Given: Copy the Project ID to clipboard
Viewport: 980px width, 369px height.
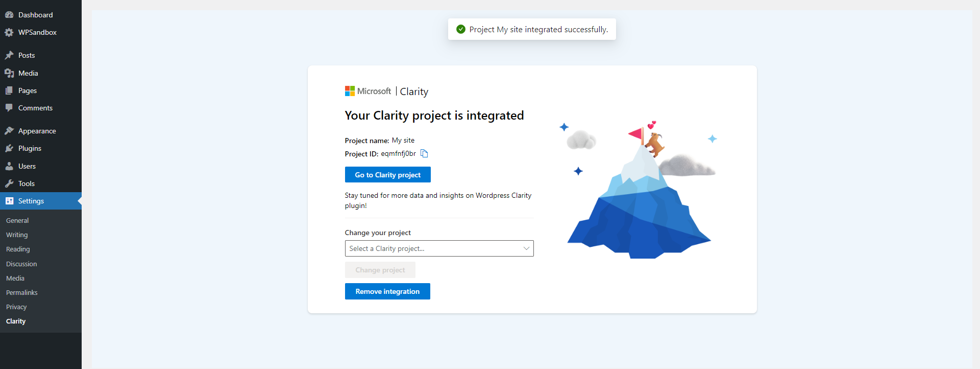Looking at the screenshot, I should 424,153.
